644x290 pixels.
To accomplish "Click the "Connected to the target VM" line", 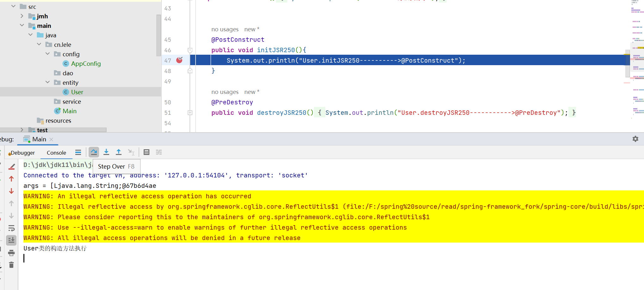I will pos(166,175).
